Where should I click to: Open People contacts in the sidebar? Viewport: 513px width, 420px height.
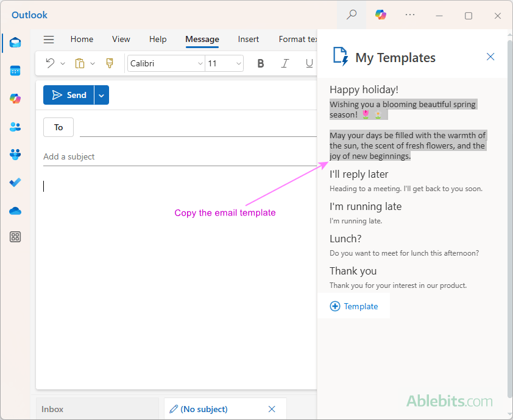[15, 127]
